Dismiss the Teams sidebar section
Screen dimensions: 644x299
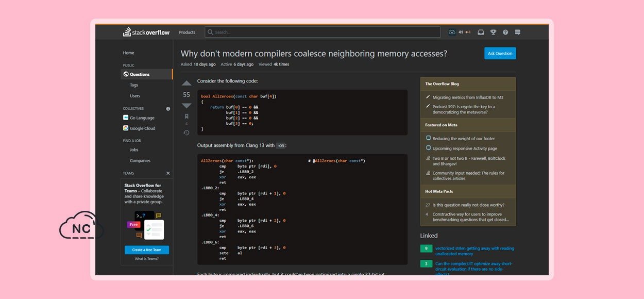(168, 173)
